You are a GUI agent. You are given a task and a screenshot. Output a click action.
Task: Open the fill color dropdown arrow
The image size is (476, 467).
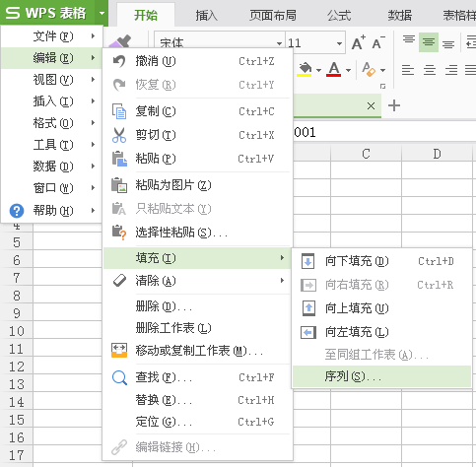click(x=318, y=70)
